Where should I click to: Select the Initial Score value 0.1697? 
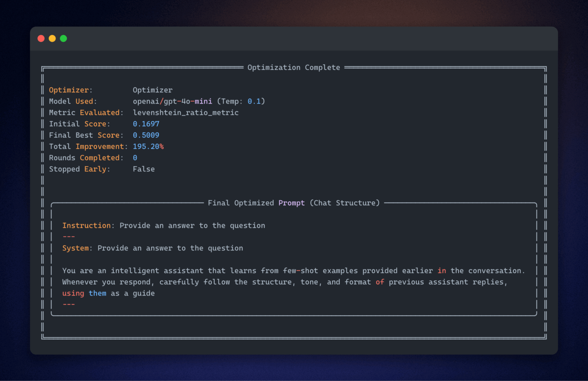146,124
